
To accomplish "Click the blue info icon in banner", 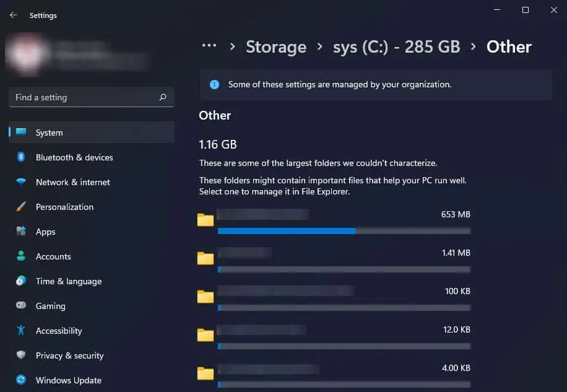I will click(214, 85).
